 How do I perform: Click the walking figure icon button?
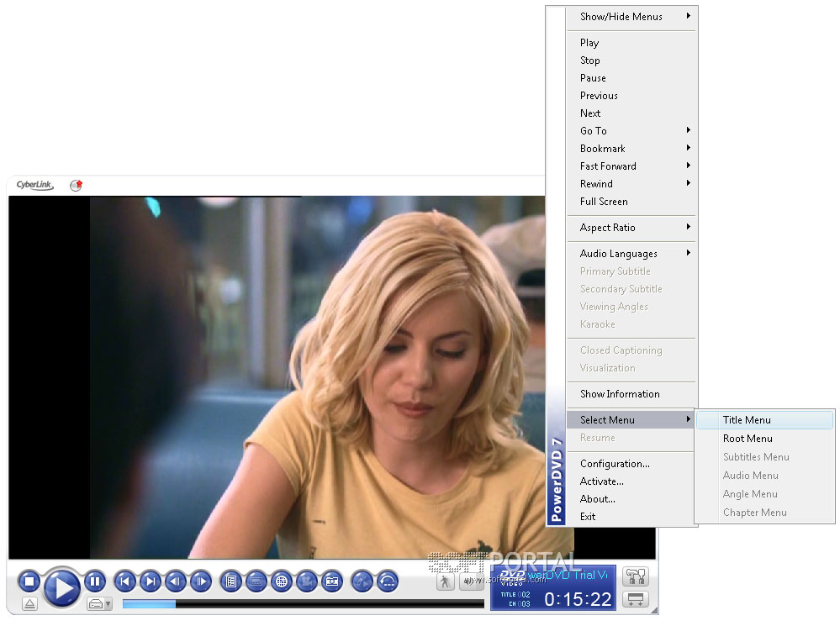[445, 581]
